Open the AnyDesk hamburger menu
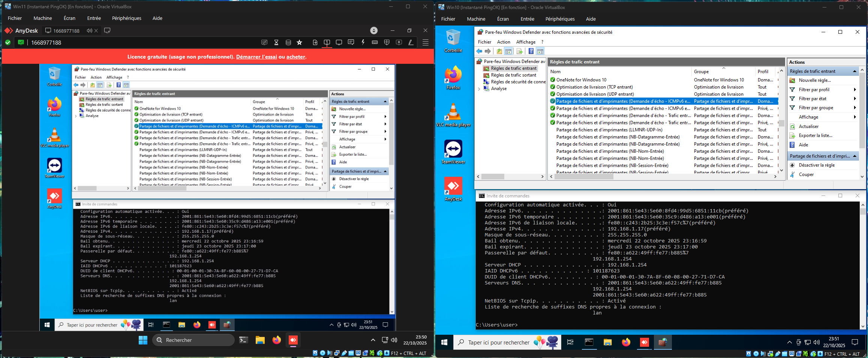This screenshot has height=358, width=868. coord(425,42)
